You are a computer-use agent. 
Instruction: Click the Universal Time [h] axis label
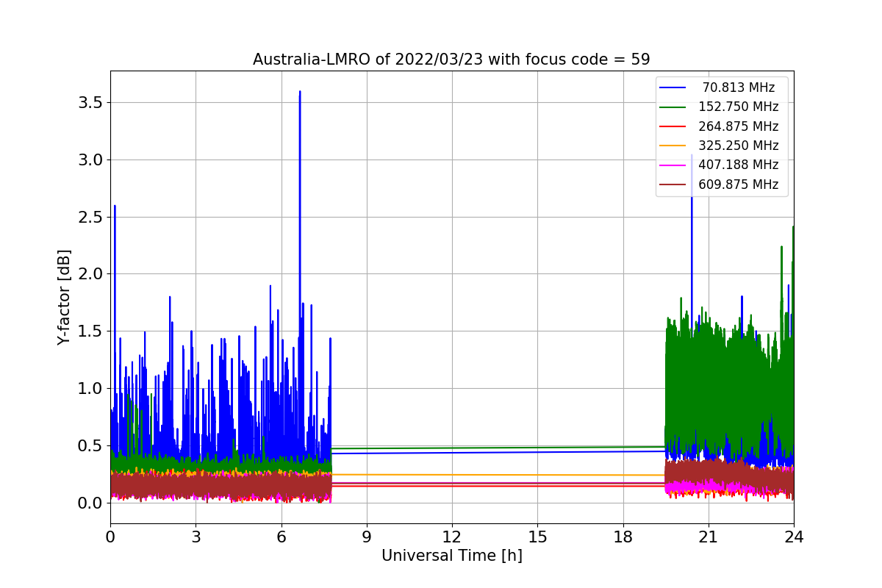(x=451, y=556)
